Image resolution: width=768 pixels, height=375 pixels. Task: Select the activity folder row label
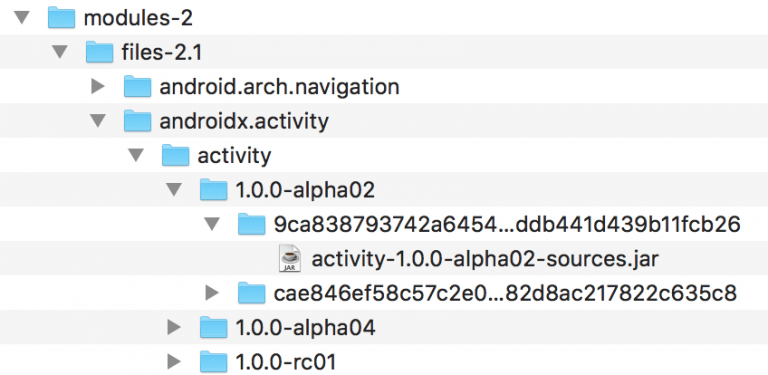tap(234, 156)
